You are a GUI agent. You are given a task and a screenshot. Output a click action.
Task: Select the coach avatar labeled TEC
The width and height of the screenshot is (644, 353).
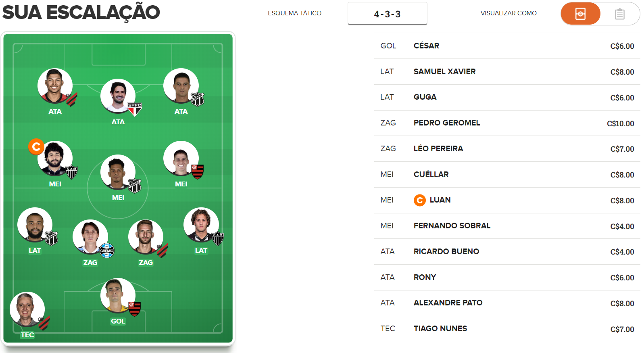coord(27,309)
